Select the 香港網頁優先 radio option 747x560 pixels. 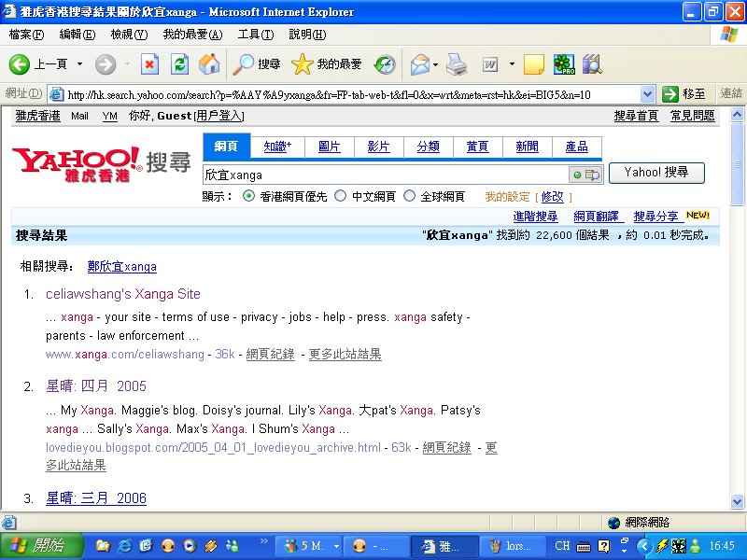(x=248, y=196)
